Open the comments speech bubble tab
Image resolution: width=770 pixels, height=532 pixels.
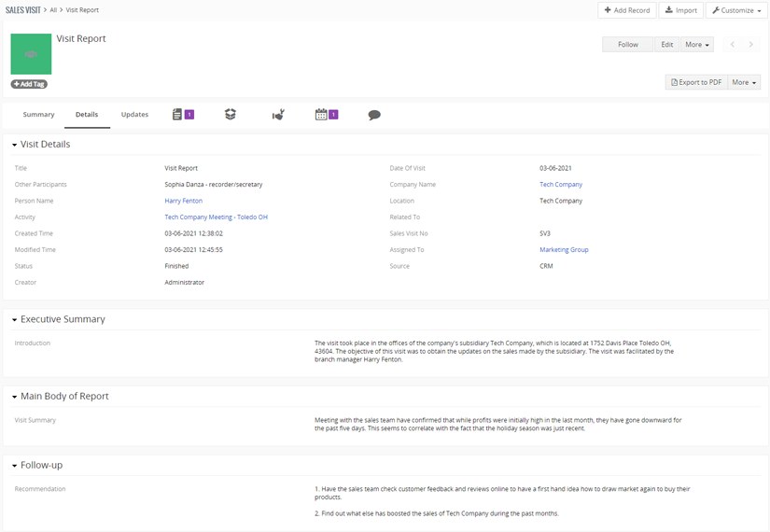[x=374, y=115]
